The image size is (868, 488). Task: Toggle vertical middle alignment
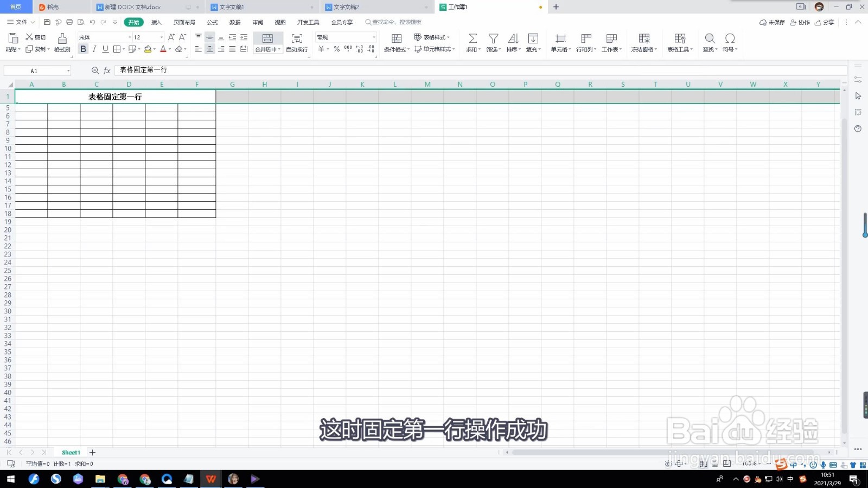(x=209, y=37)
